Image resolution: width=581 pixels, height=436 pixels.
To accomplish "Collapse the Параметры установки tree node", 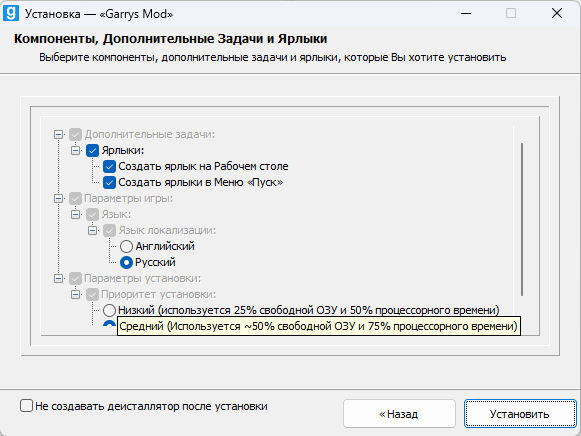I will pos(59,278).
